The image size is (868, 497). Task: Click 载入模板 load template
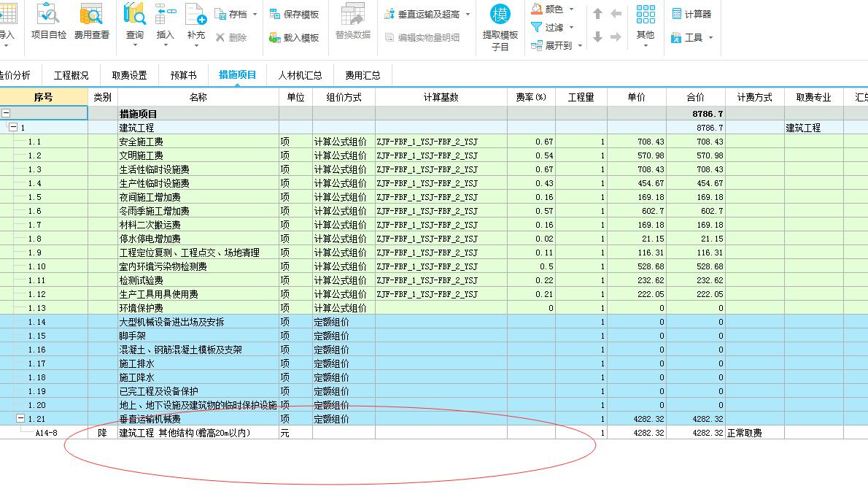(x=294, y=38)
